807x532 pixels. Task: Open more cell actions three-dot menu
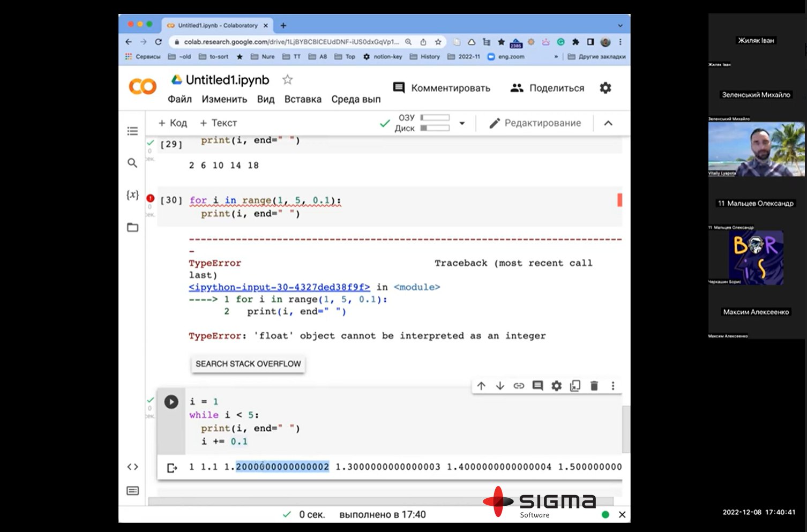point(613,386)
